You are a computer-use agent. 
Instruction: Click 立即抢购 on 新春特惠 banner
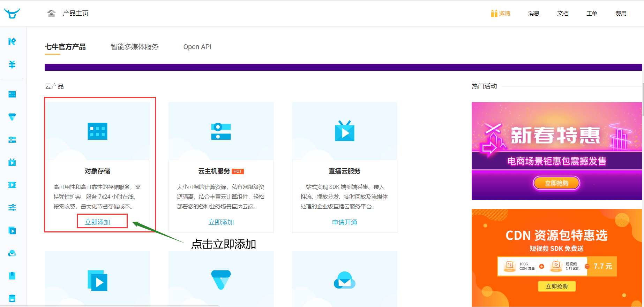[x=556, y=183]
